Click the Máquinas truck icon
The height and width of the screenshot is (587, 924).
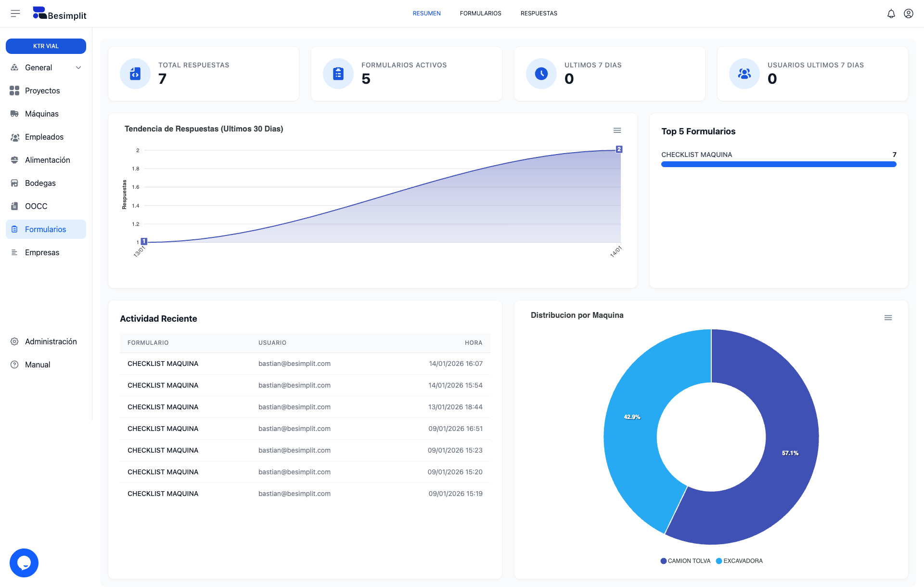tap(14, 114)
